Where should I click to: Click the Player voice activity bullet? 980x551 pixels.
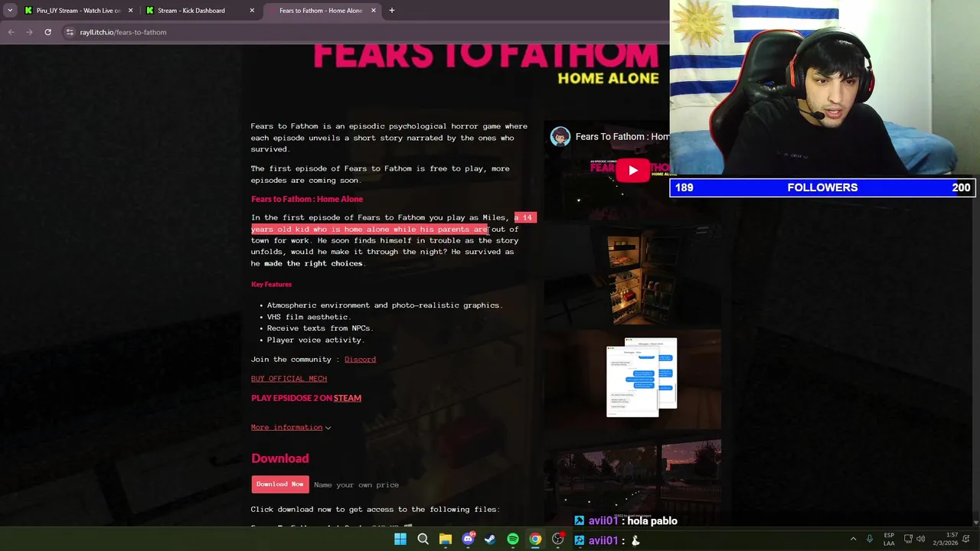click(x=315, y=340)
